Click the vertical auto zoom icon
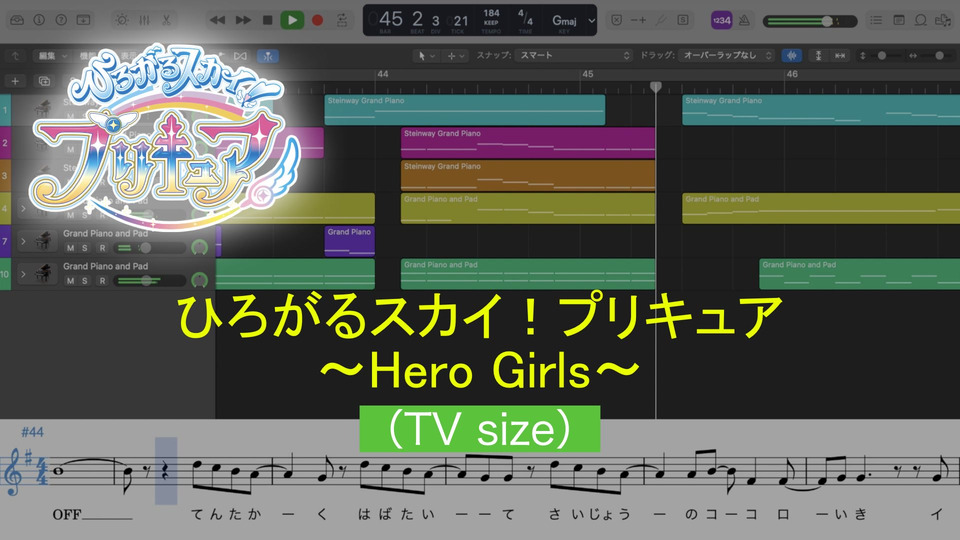 pyautogui.click(x=819, y=56)
